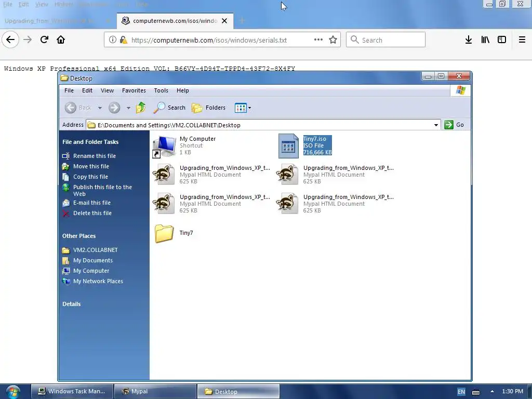Image resolution: width=532 pixels, height=399 pixels.
Task: Bookmark this page with the star icon
Action: 333,39
